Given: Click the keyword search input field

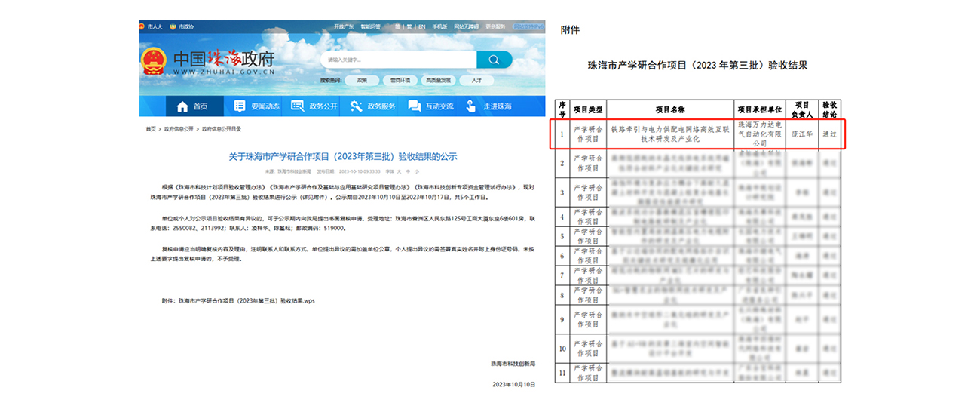Looking at the screenshot, I should click(398, 60).
